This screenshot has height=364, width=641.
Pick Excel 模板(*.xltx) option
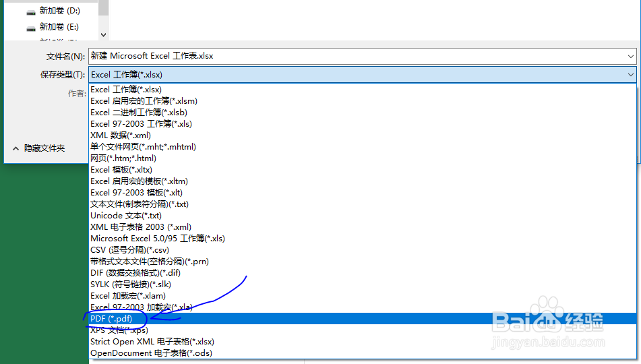[x=363, y=170]
